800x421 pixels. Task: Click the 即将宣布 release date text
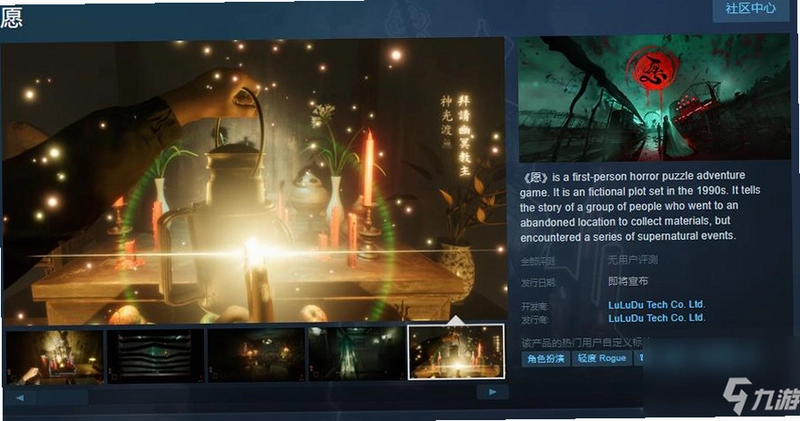coord(628,281)
